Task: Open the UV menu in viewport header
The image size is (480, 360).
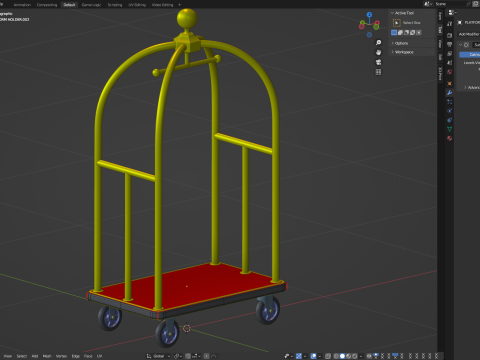Action: (x=99, y=356)
